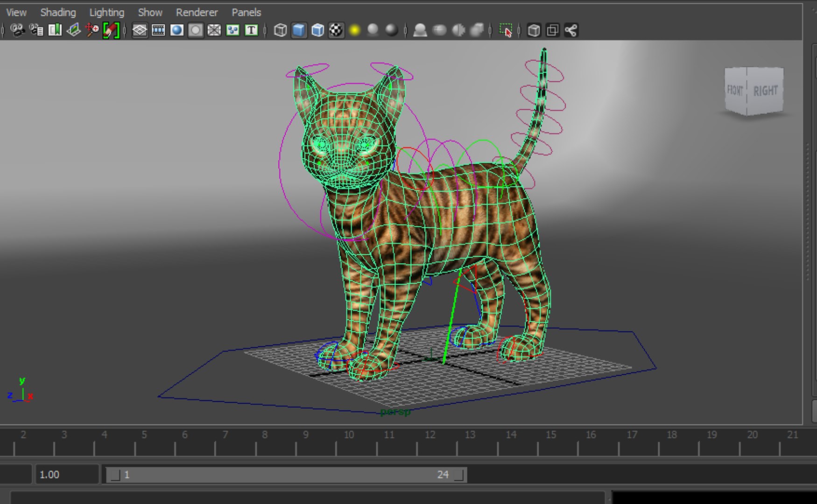The height and width of the screenshot is (504, 817).
Task: Open the Panels menu
Action: [247, 12]
